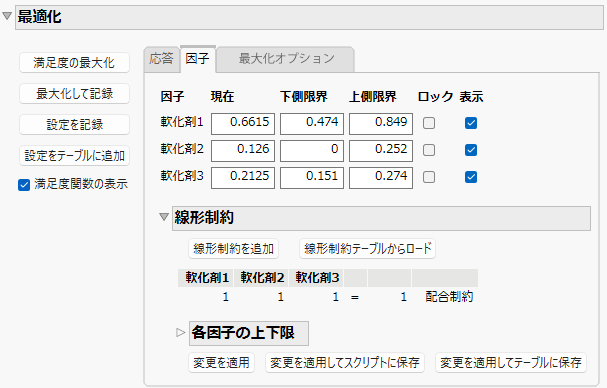Screen dimensions: 607x388
Task: Enable lock checkbox for 軟化剤1
Action: (x=429, y=123)
